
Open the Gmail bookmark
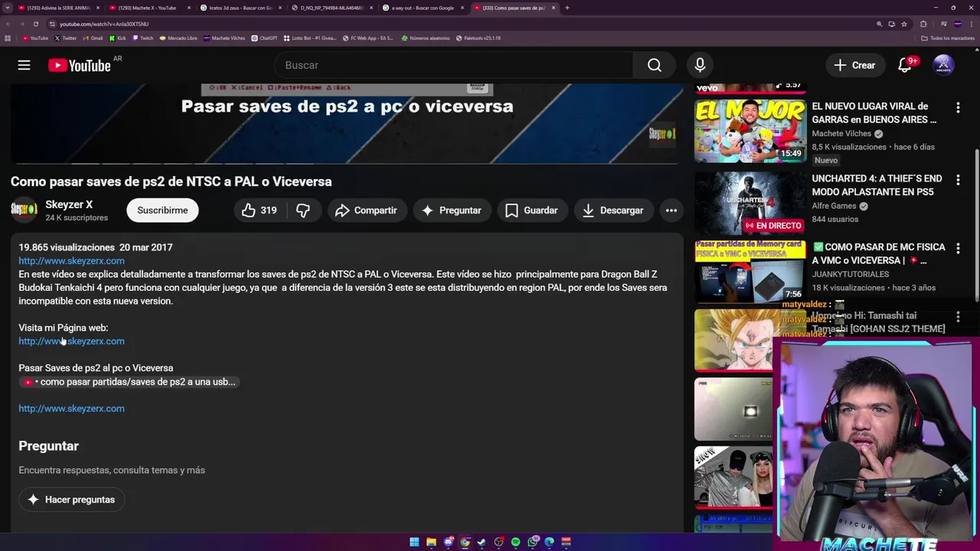[x=93, y=37]
